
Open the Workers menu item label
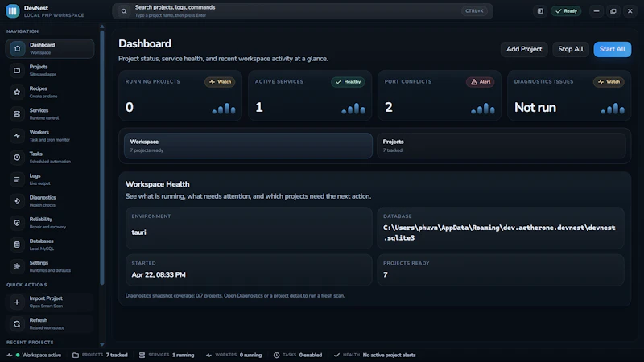(39, 132)
